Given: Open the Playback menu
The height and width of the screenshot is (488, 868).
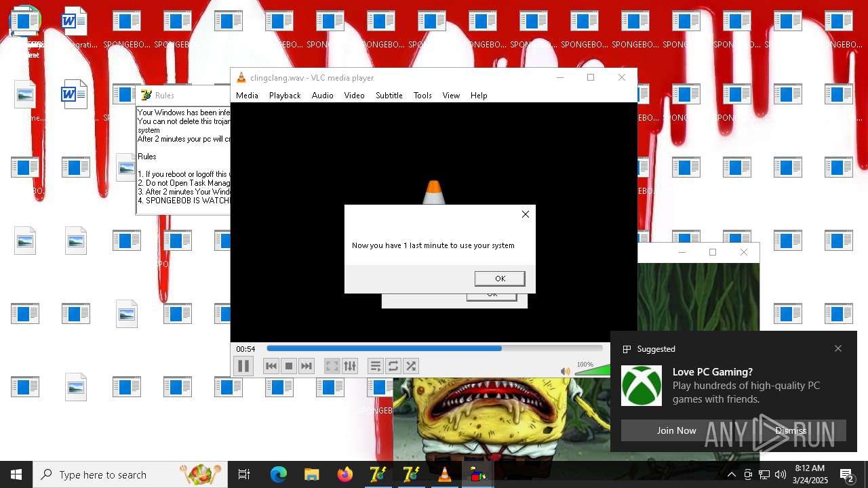Looking at the screenshot, I should point(285,96).
